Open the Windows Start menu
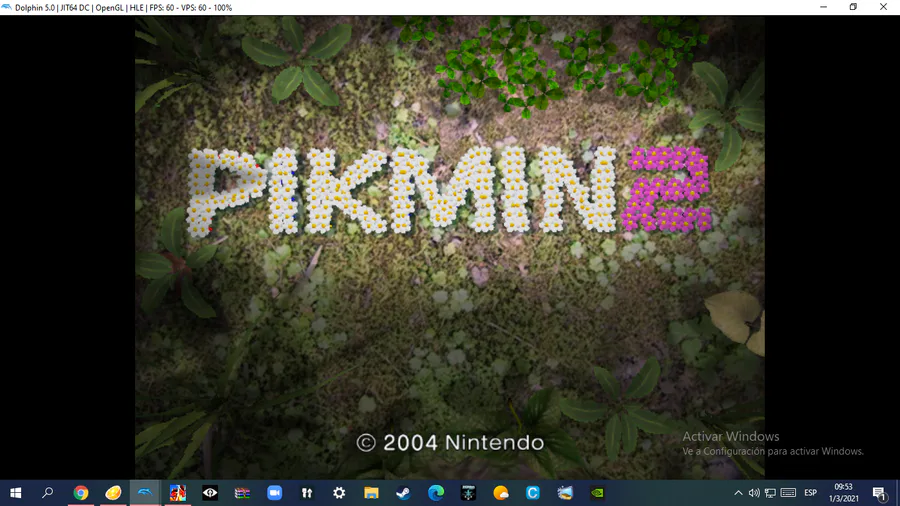The image size is (900, 506). pyautogui.click(x=15, y=493)
